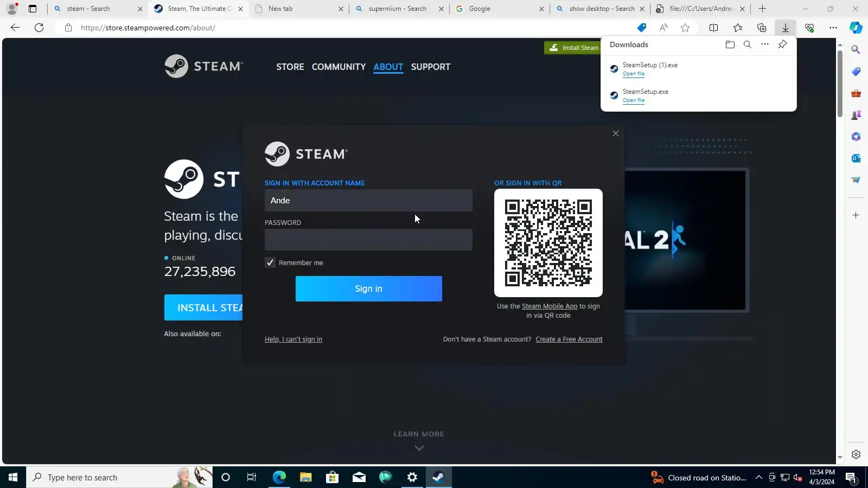The height and width of the screenshot is (488, 868).
Task: Open the sidebar Tools briefcase icon
Action: [856, 93]
